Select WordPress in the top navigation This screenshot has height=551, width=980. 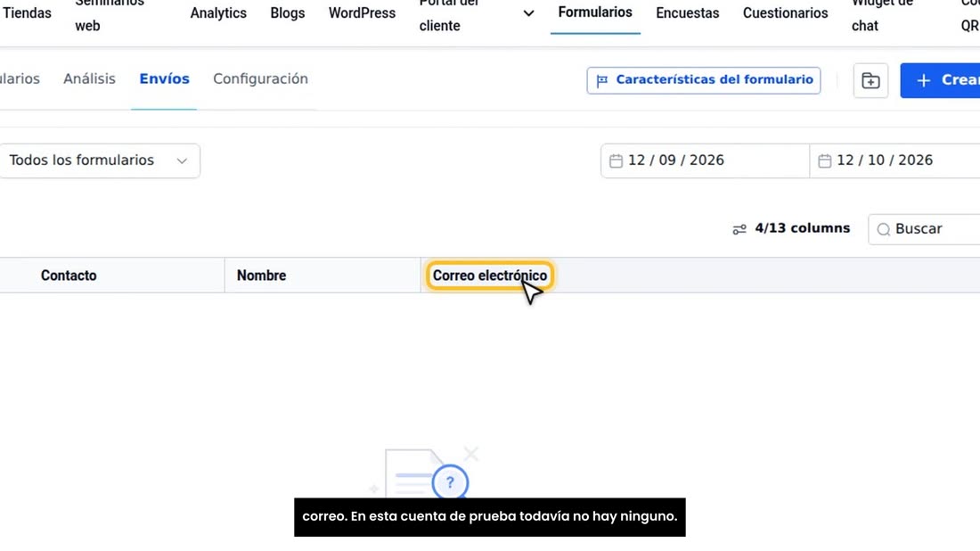click(362, 13)
